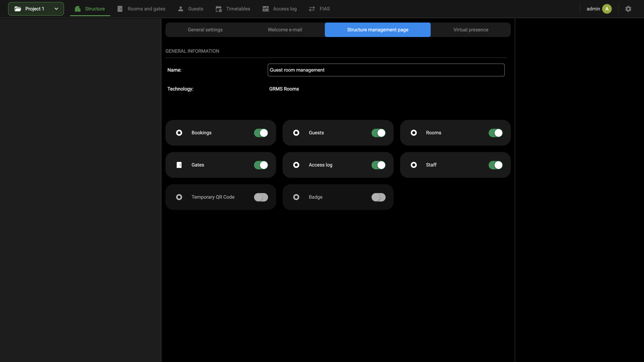Click the Badge card circle icon
Viewport: 644px width, 362px height.
pyautogui.click(x=296, y=197)
